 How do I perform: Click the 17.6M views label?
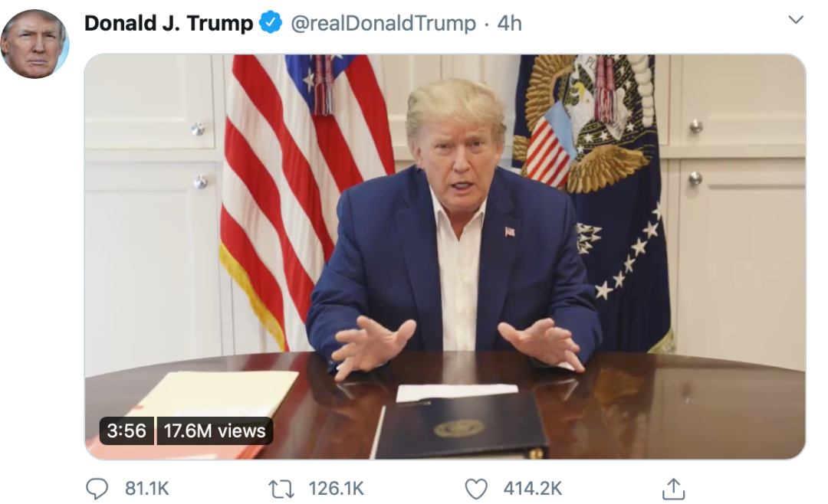[x=215, y=430]
